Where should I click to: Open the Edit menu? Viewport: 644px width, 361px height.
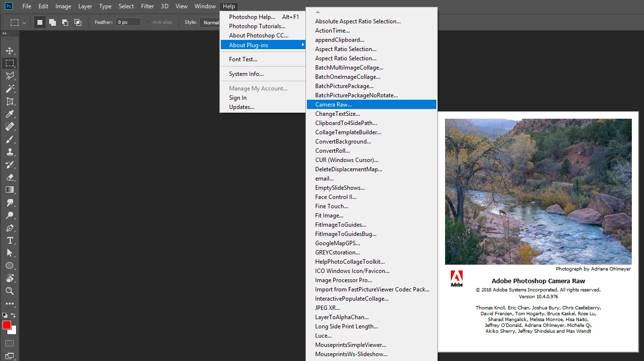pyautogui.click(x=43, y=6)
